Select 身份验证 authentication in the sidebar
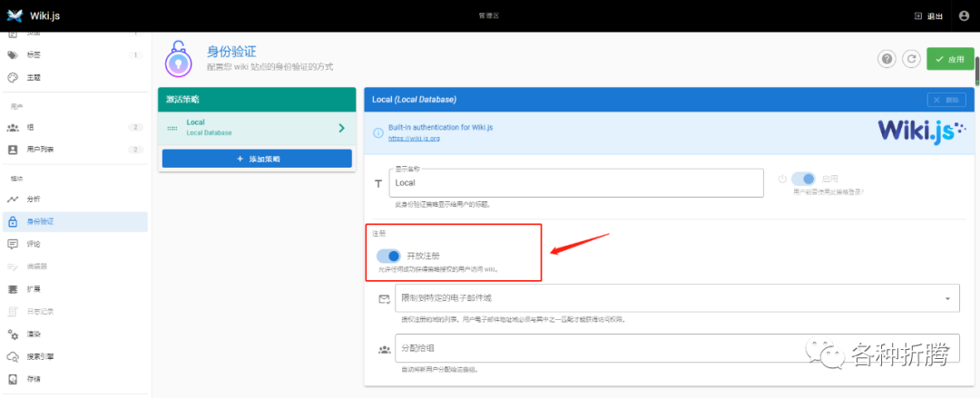980x398 pixels. pos(73,222)
